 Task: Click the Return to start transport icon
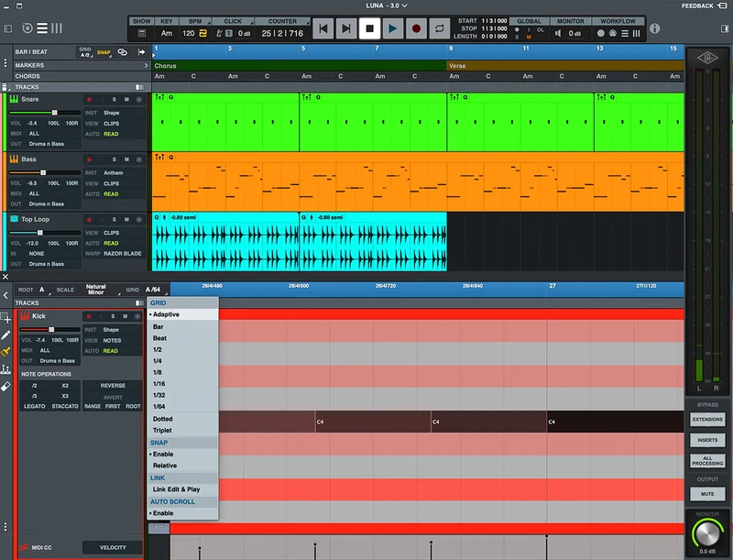tap(323, 28)
